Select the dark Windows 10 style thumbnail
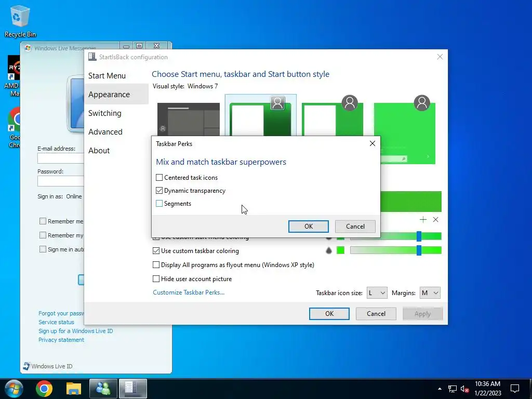The image size is (532, 399). tap(189, 119)
